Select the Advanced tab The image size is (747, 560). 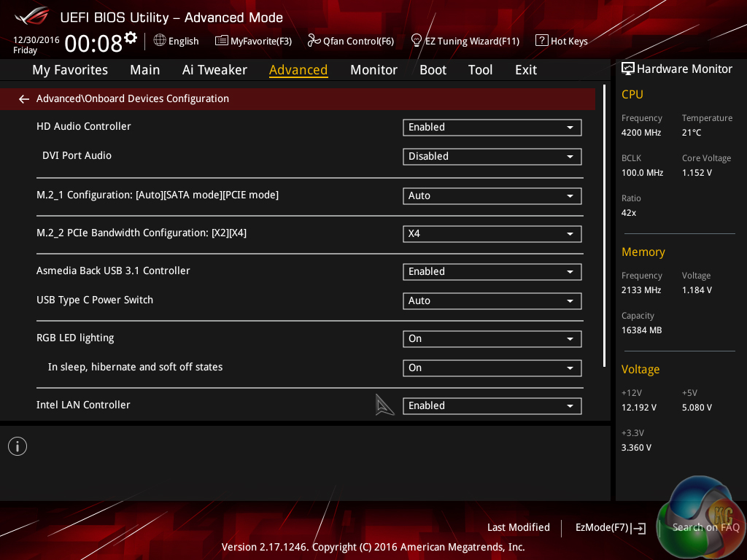(298, 70)
